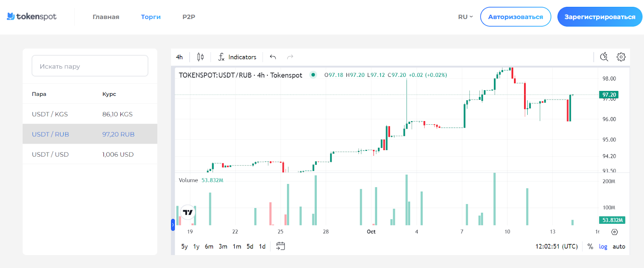Set chart range to 1m
644x268 pixels.
(x=237, y=246)
